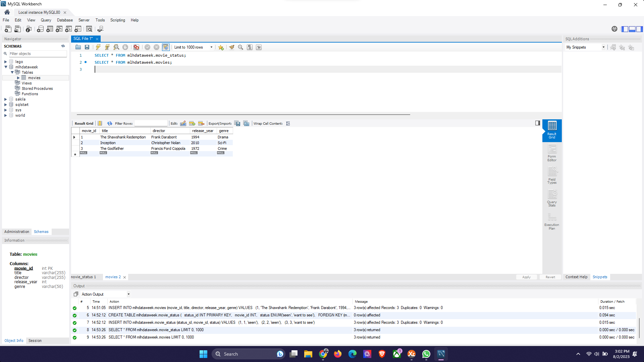
Task: Save the SQL script to file
Action: (x=87, y=47)
